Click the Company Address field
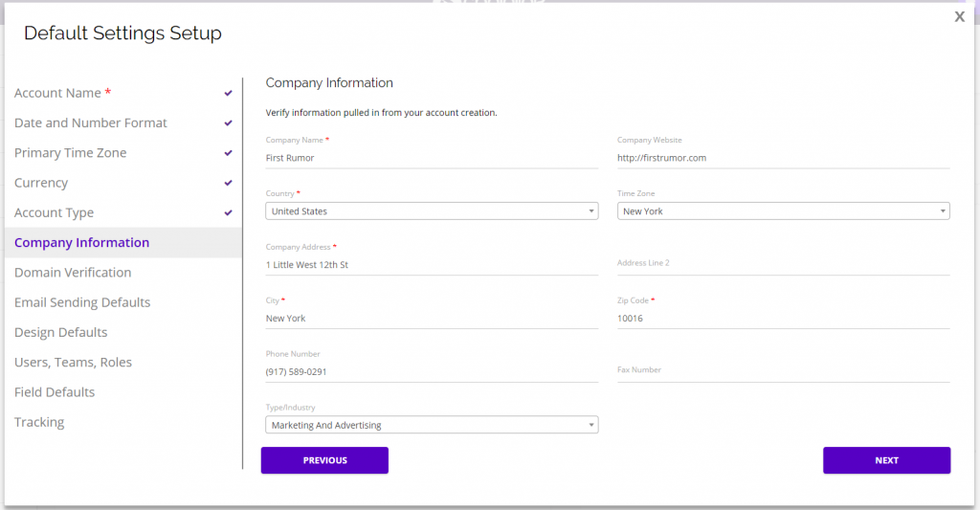 [432, 265]
